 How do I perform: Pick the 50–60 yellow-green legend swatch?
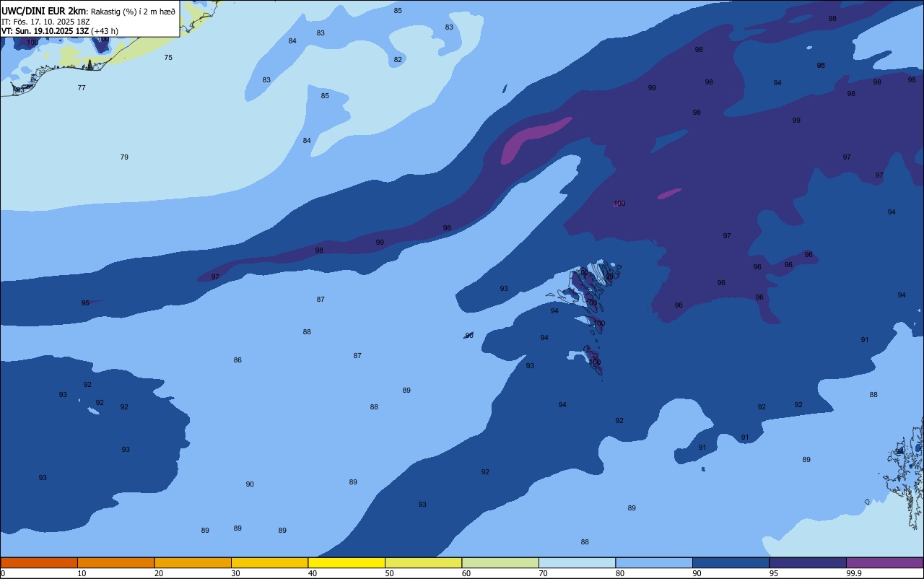click(x=423, y=562)
